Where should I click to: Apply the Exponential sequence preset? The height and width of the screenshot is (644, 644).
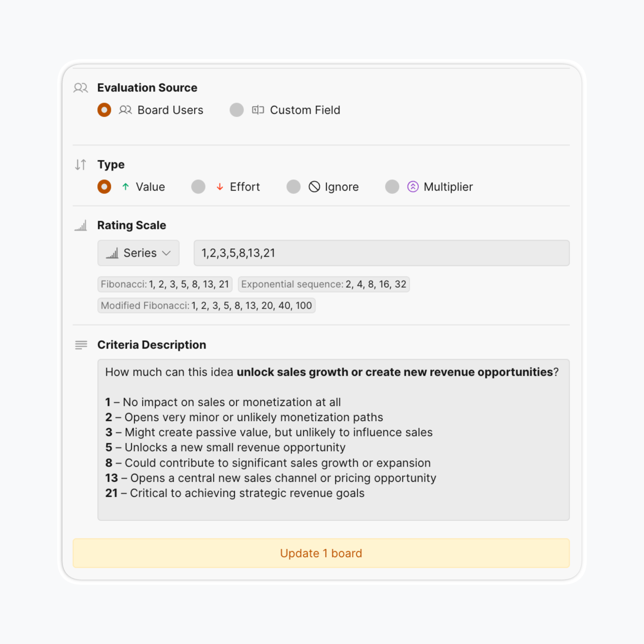pyautogui.click(x=323, y=284)
